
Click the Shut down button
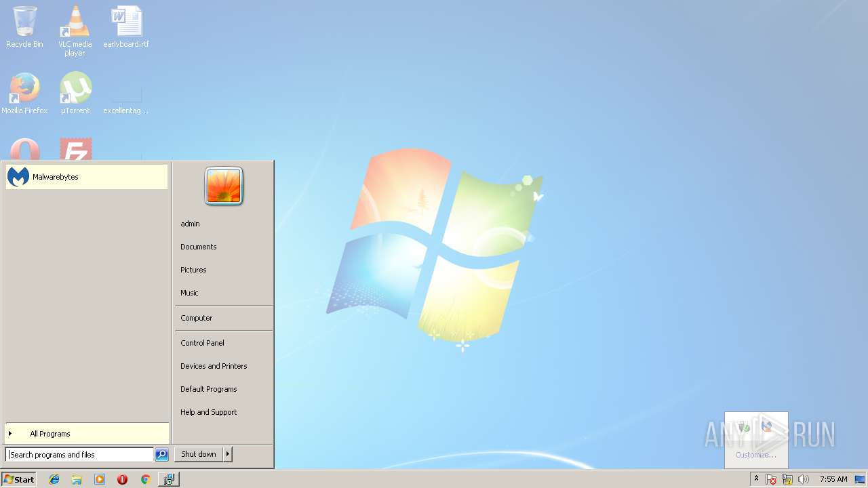pos(199,454)
